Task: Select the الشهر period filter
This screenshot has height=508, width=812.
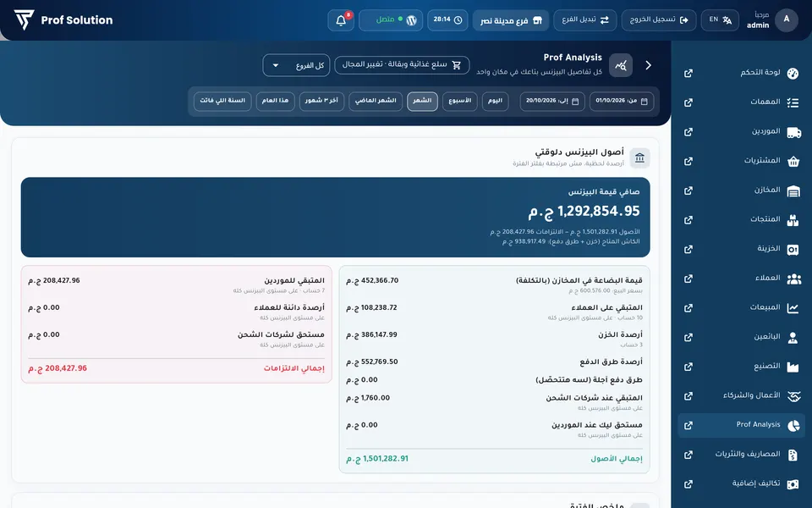Action: [422, 101]
